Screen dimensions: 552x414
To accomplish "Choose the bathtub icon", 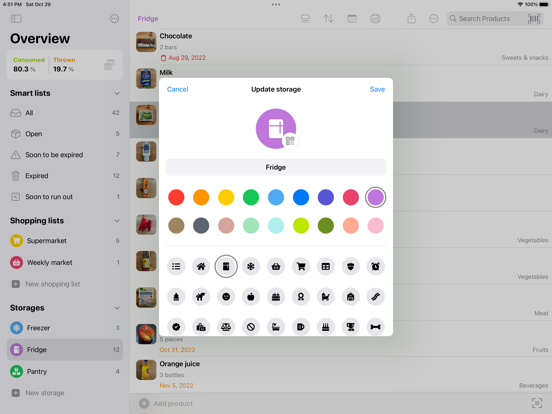I will click(x=276, y=327).
